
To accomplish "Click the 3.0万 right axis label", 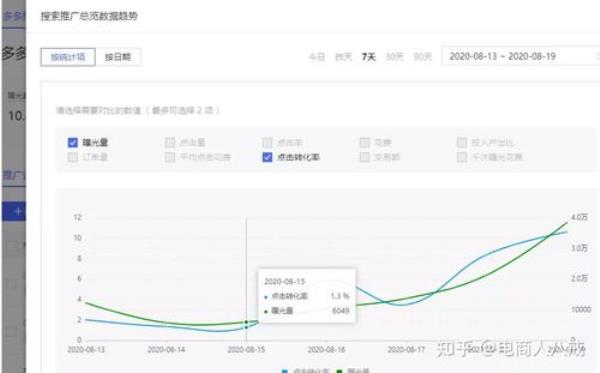I will point(579,248).
